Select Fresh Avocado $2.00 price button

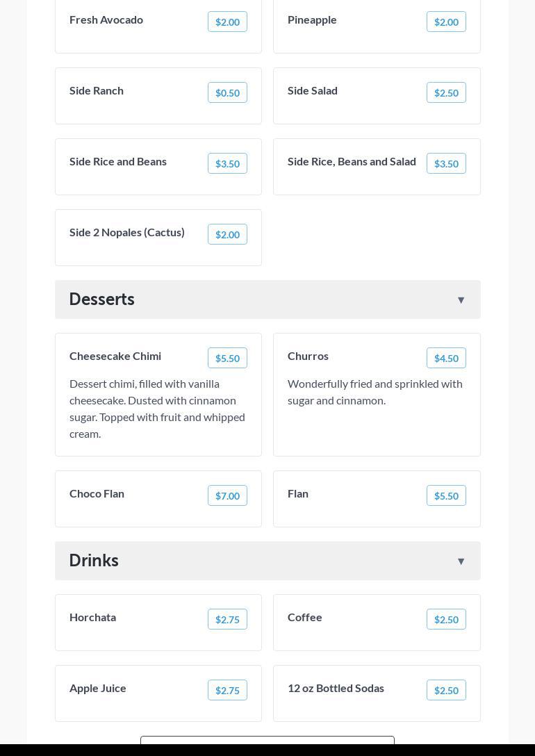[x=227, y=22]
